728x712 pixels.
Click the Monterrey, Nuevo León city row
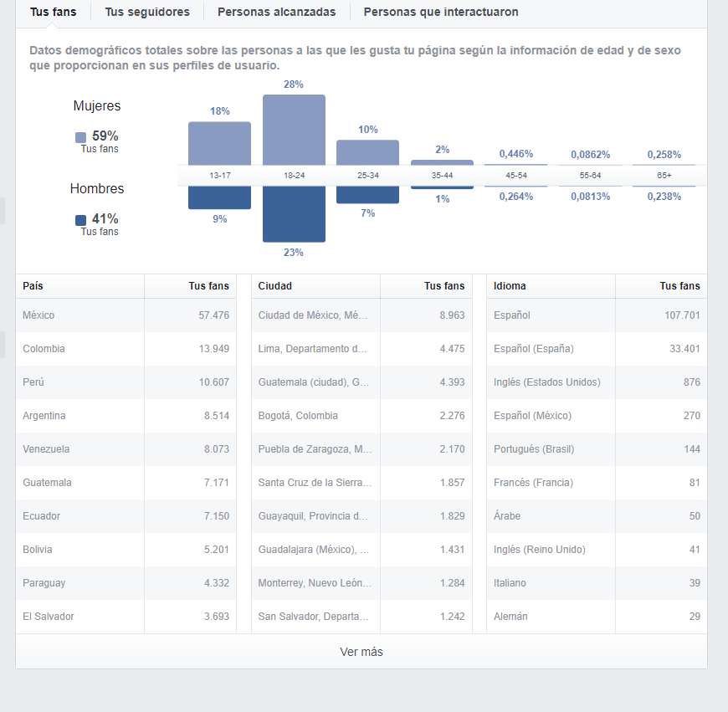click(361, 582)
